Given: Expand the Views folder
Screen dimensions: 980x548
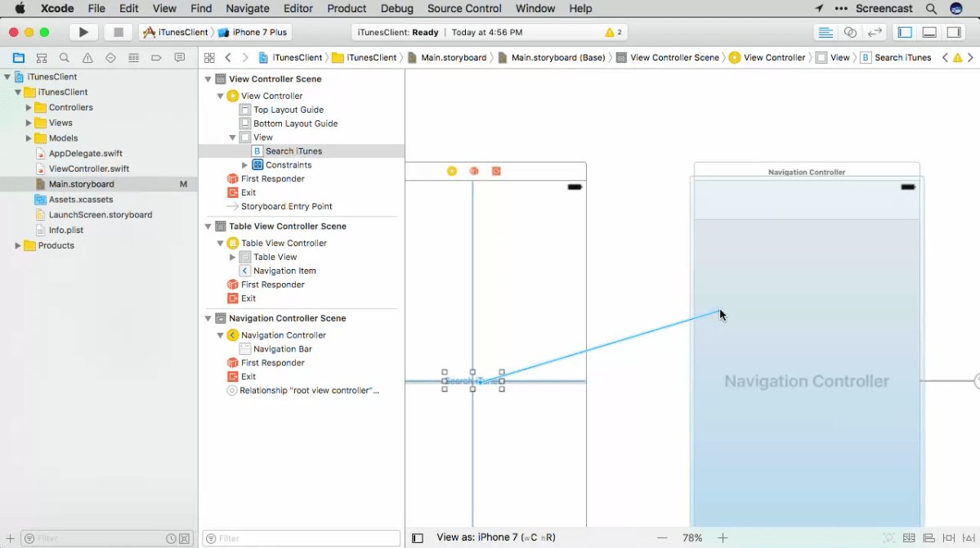Looking at the screenshot, I should click(28, 123).
